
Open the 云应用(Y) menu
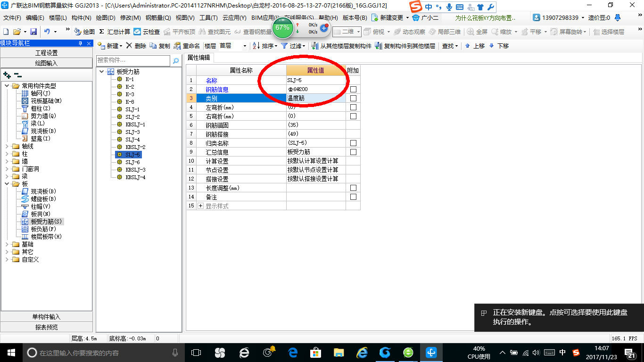click(234, 18)
